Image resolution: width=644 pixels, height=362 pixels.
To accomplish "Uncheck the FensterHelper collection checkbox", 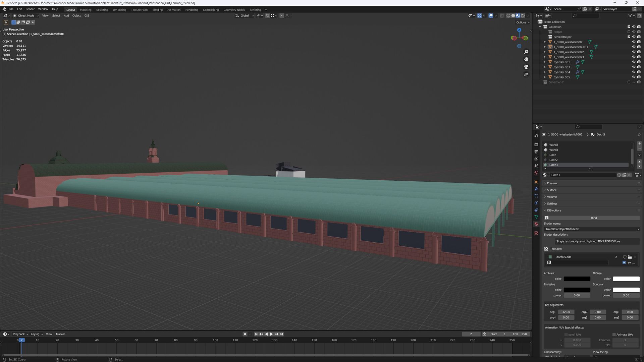I will click(x=629, y=37).
